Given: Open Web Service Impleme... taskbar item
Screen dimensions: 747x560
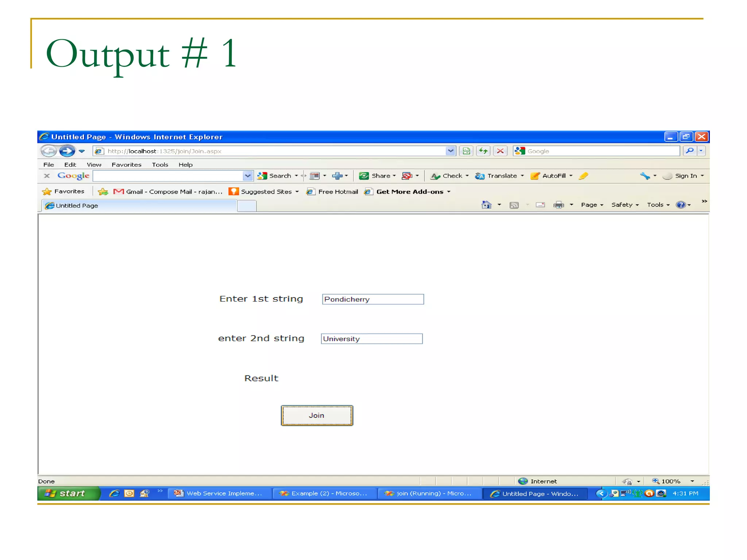Looking at the screenshot, I should point(220,494).
